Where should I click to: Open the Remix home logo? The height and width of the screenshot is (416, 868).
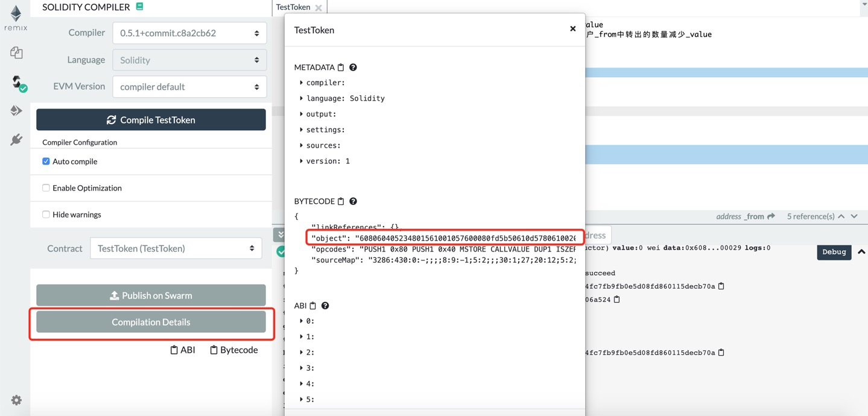(x=16, y=18)
